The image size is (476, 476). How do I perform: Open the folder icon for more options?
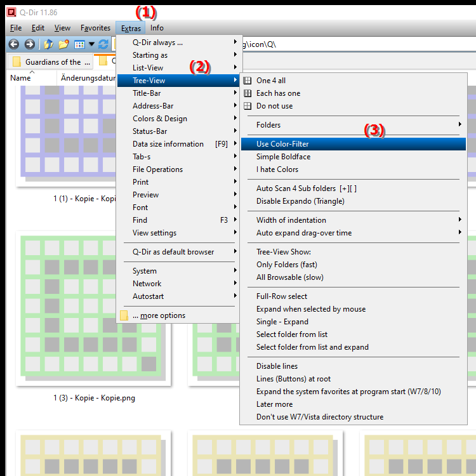point(124,315)
